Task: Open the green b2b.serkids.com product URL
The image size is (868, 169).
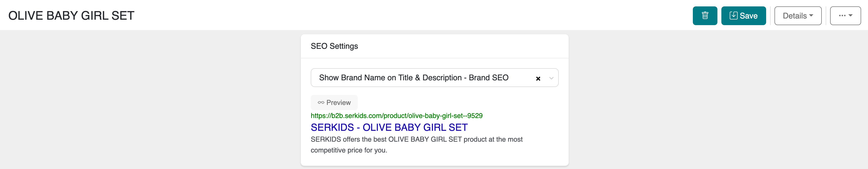Action: (396, 116)
